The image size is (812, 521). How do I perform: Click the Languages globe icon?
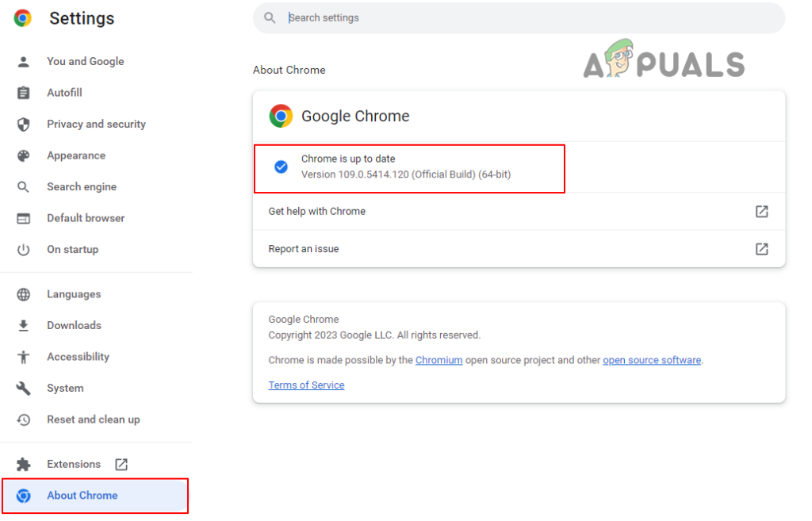pyautogui.click(x=23, y=294)
